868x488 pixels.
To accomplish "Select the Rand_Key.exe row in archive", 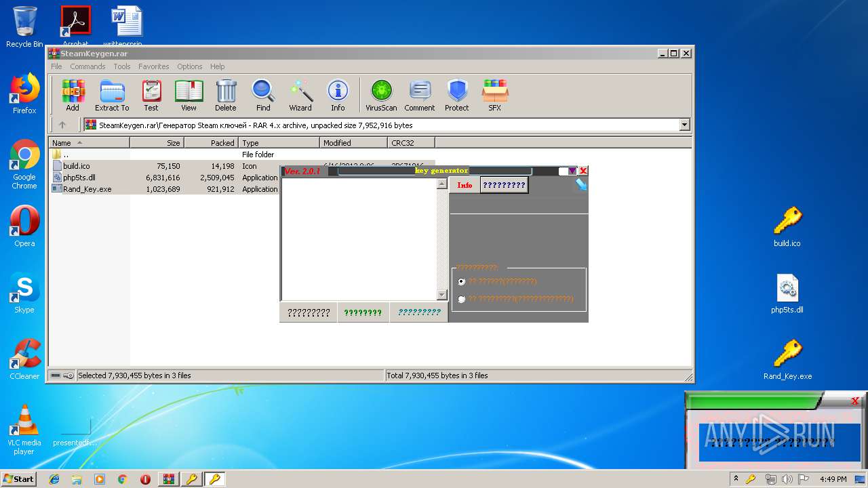I will click(x=165, y=189).
